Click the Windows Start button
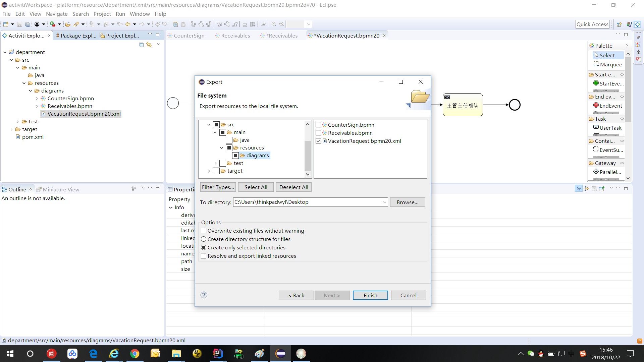 (x=10, y=354)
